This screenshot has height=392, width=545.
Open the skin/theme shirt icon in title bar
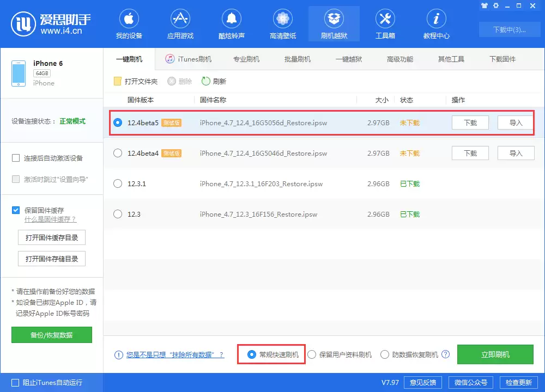[484, 5]
